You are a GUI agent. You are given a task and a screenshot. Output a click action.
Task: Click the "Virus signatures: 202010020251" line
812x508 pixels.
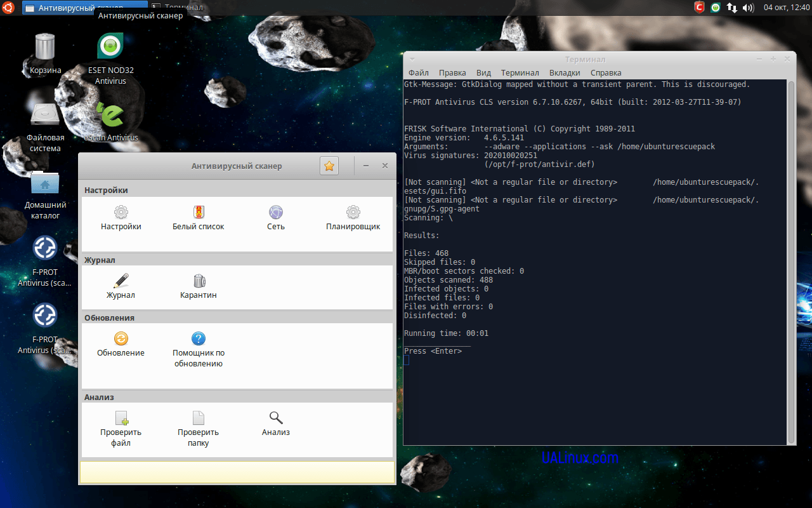pos(471,156)
